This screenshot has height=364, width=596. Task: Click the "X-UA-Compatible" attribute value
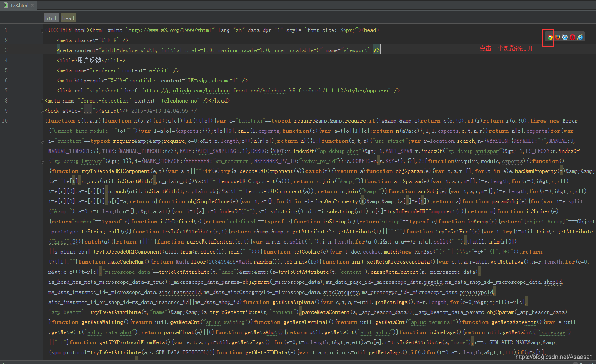point(132,81)
